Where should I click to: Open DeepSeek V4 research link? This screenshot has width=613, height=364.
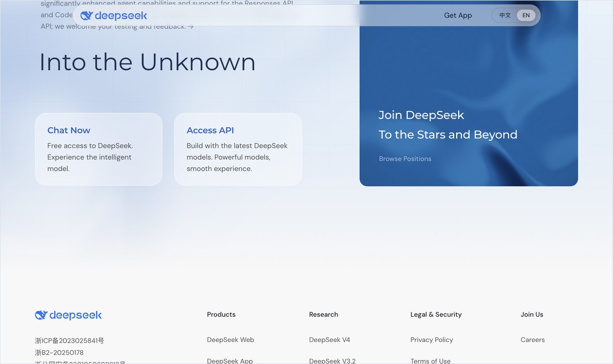coord(329,339)
